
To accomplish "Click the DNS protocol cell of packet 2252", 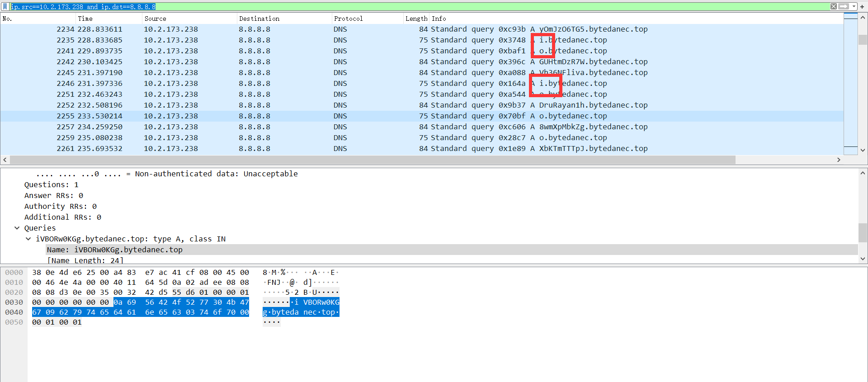I will (x=340, y=105).
